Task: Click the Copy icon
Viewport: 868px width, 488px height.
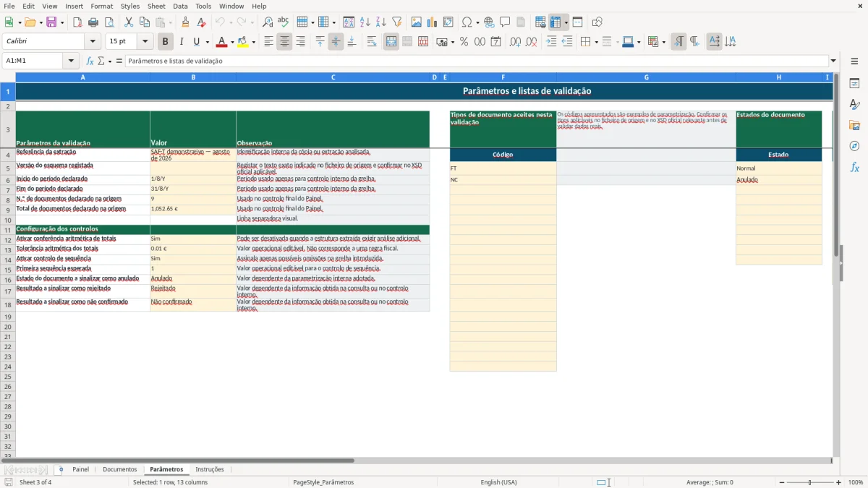Action: [145, 22]
